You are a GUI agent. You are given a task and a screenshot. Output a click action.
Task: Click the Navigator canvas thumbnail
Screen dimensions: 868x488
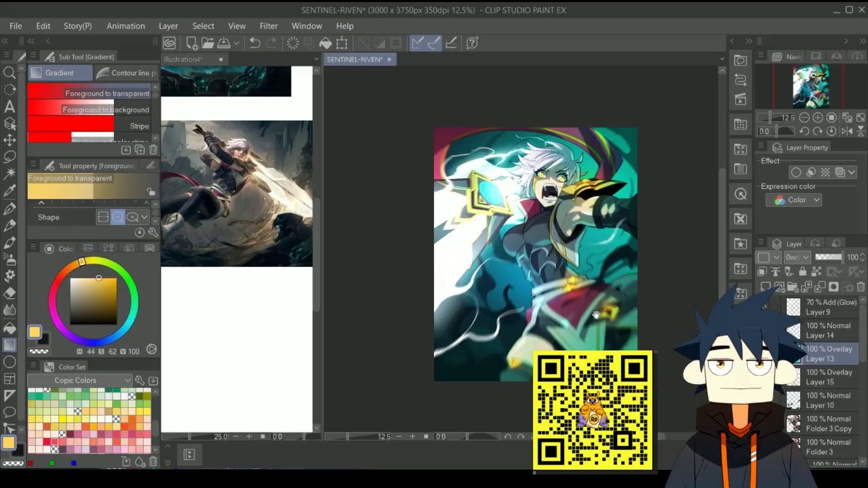811,86
